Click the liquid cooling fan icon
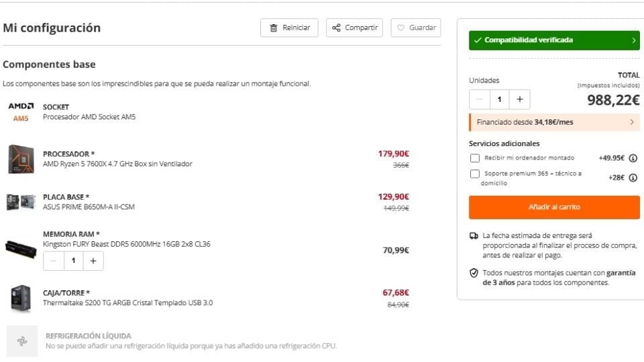Screen dimensions: 644x362 click(x=22, y=341)
